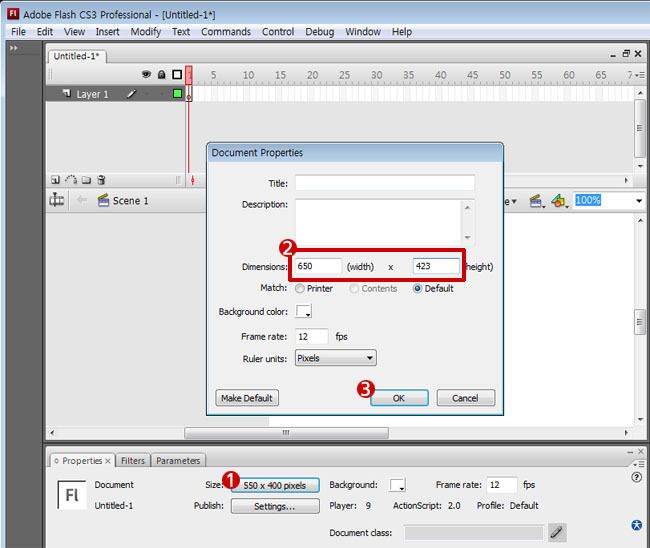
Task: Click OK in Document Properties
Action: tap(399, 398)
